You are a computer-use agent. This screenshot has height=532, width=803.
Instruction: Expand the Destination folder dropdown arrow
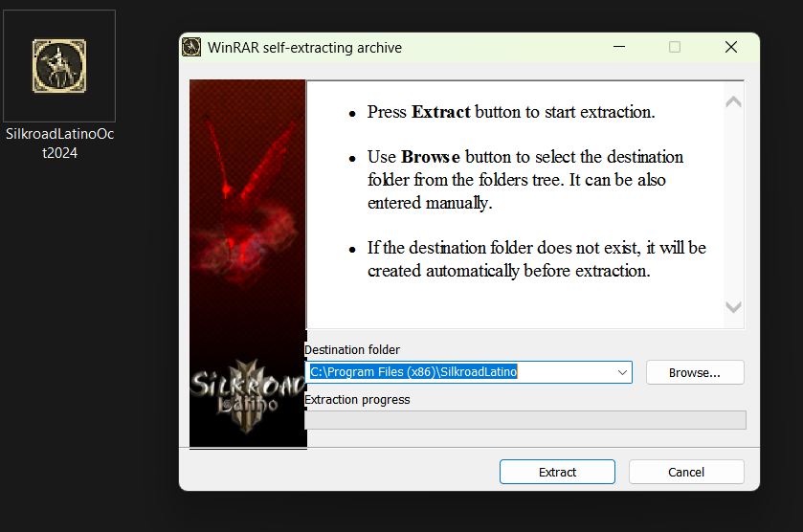tap(622, 372)
